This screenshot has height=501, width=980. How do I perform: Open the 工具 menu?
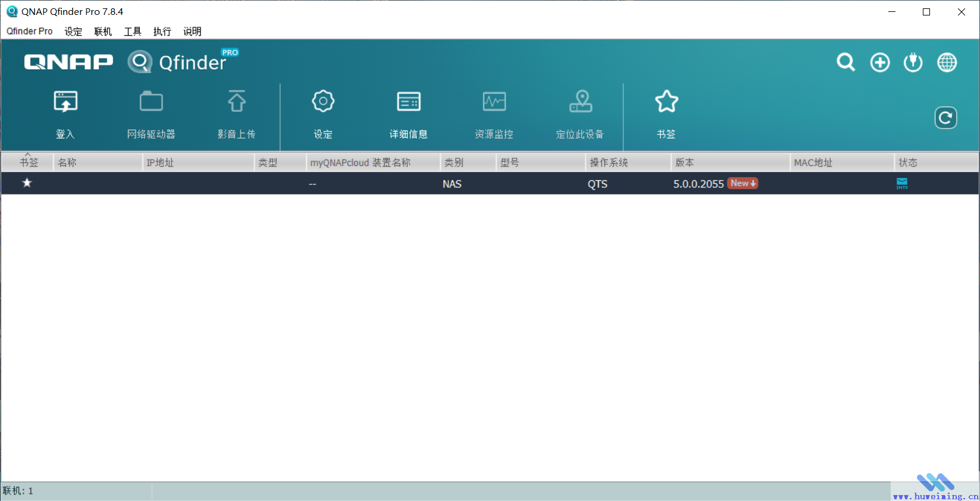click(133, 31)
